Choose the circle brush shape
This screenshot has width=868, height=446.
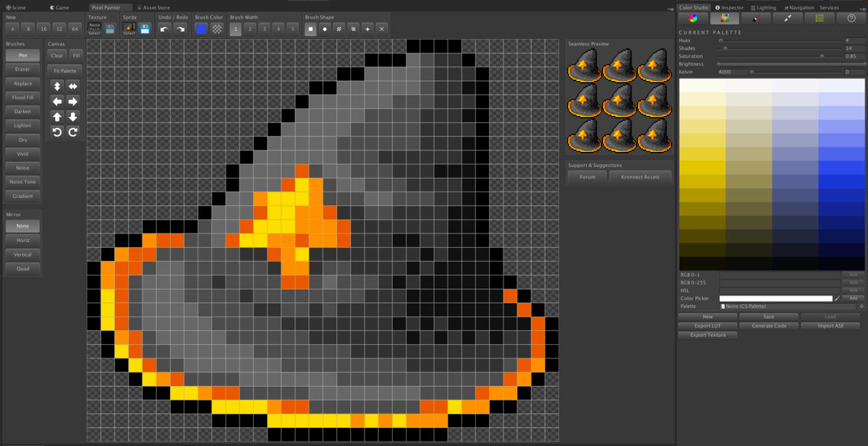(325, 29)
